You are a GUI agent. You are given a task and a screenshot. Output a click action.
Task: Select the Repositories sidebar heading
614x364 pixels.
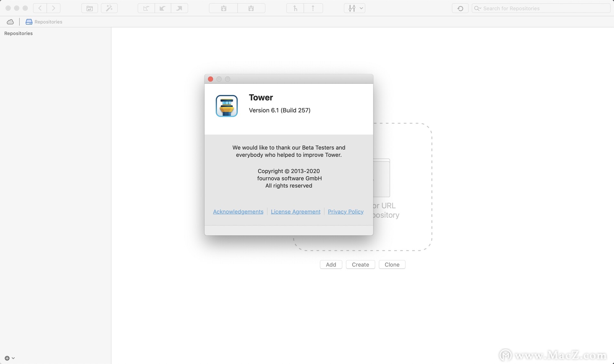(19, 33)
